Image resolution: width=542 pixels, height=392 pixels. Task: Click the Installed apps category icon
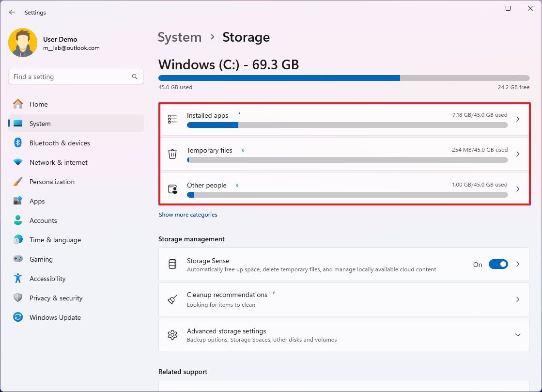click(x=172, y=119)
